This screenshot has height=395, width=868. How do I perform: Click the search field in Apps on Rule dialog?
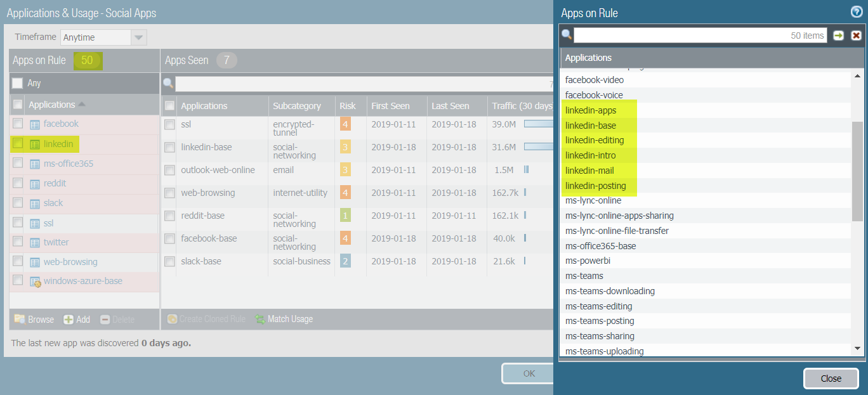pyautogui.click(x=700, y=36)
